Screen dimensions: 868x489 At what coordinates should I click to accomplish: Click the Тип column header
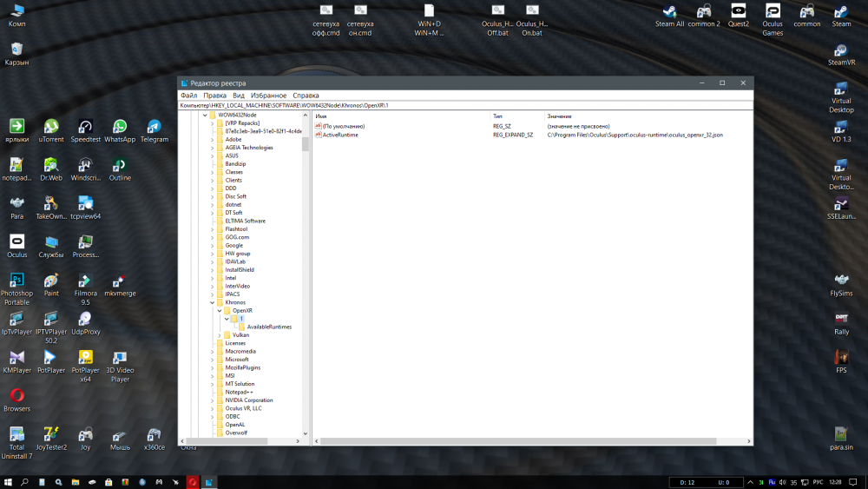pos(498,116)
